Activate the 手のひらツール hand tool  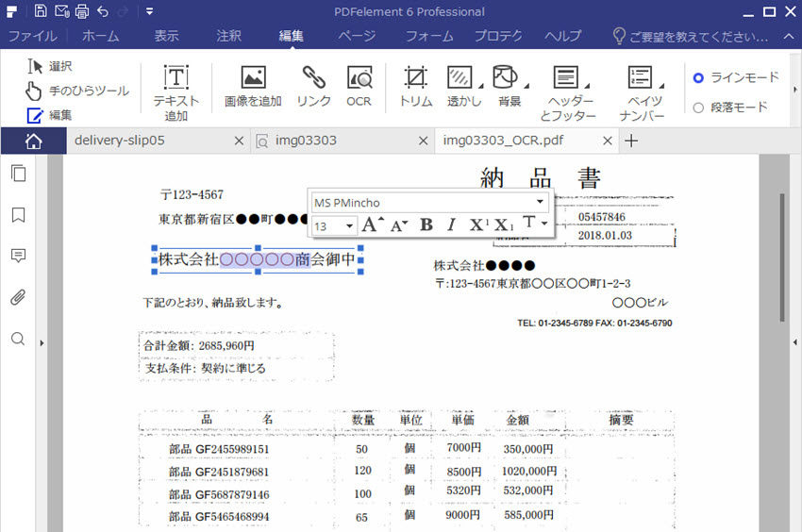click(76, 91)
